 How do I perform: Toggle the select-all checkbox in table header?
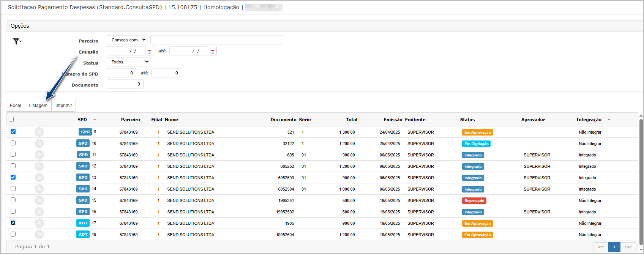[11, 120]
